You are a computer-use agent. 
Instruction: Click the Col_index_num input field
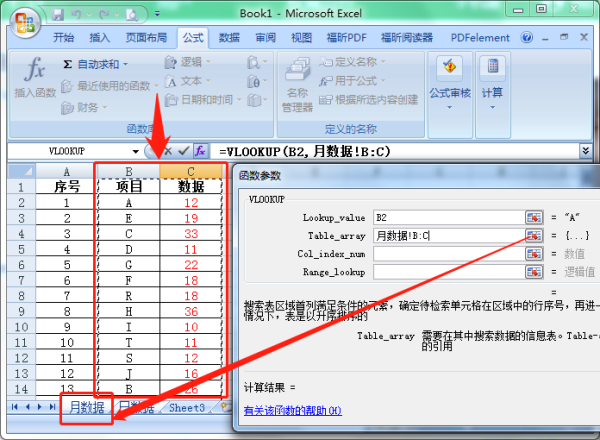[449, 254]
